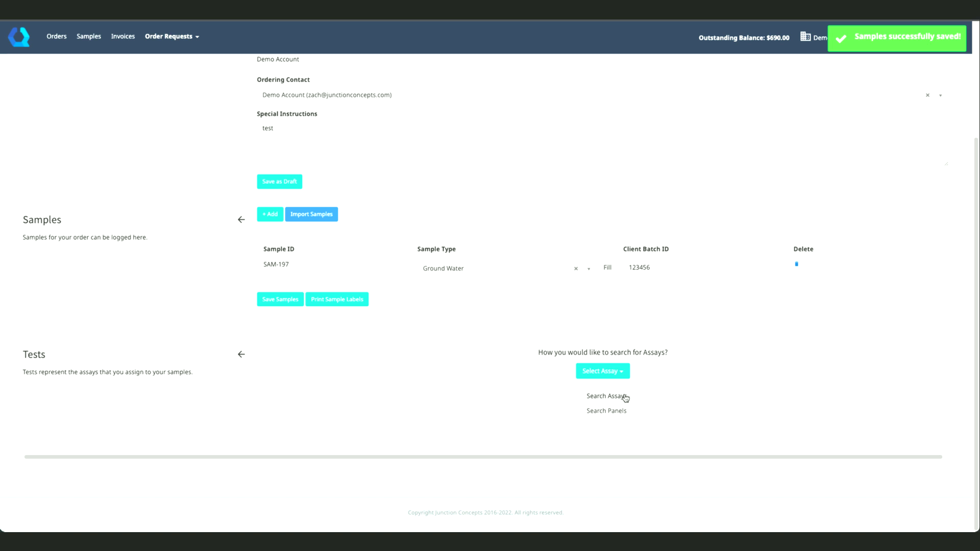
Task: Click the Fill link for batch ID
Action: (x=607, y=267)
